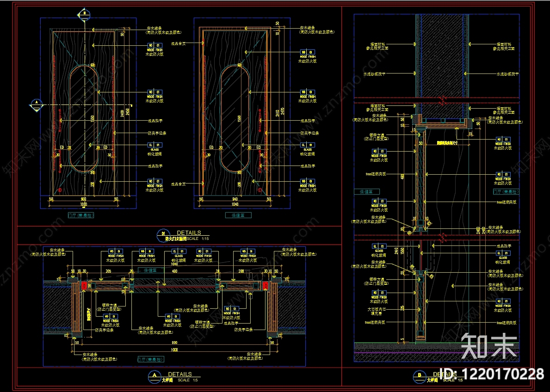Click the red hinge block on the plan's right jamb
Image resolution: width=550 pixels, height=392 pixels.
(x=265, y=285)
